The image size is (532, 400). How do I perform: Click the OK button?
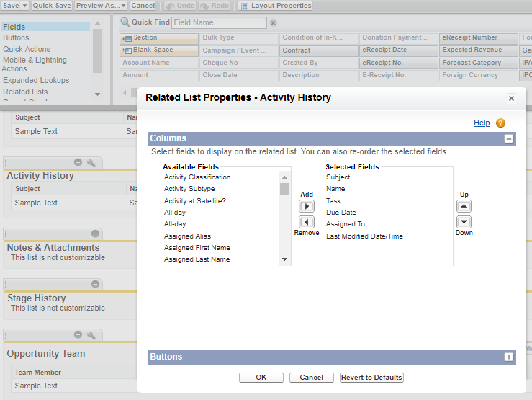[261, 378]
